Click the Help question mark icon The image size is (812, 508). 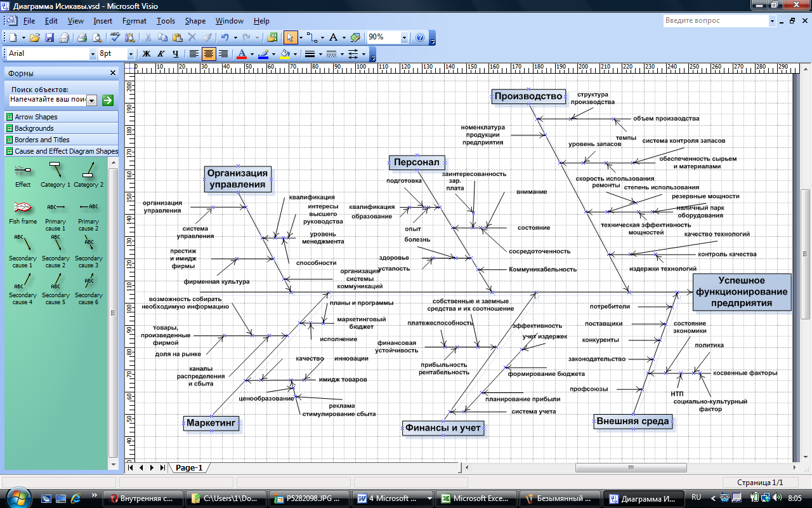420,37
